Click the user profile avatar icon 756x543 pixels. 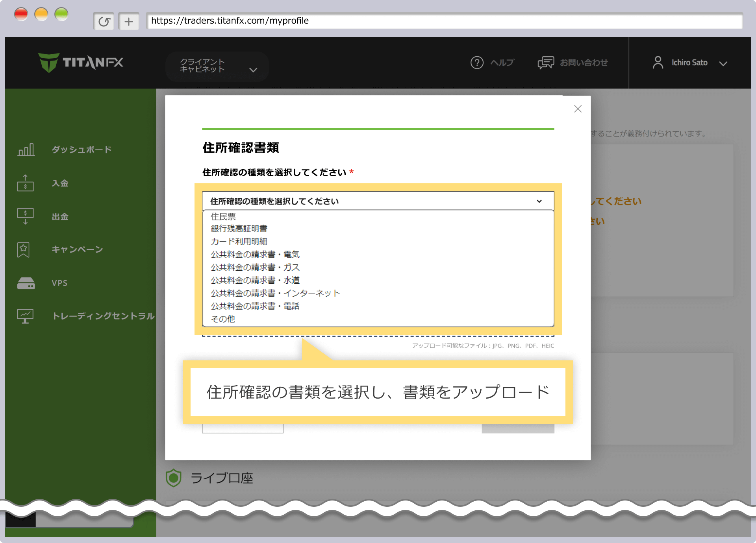658,63
